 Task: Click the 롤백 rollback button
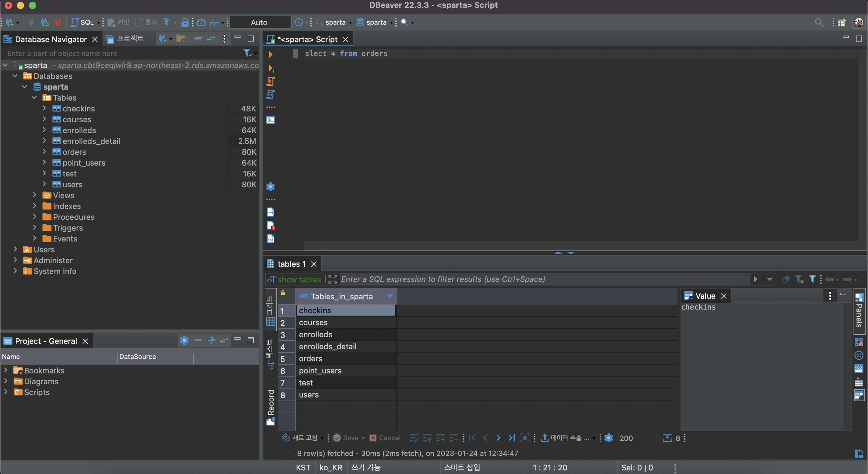tap(146, 22)
